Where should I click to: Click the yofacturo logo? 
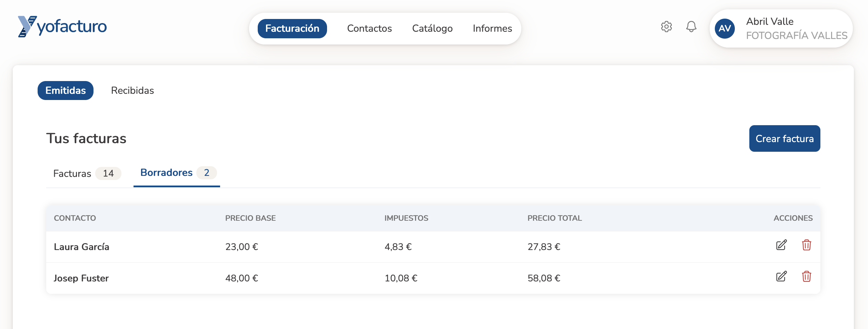click(62, 27)
